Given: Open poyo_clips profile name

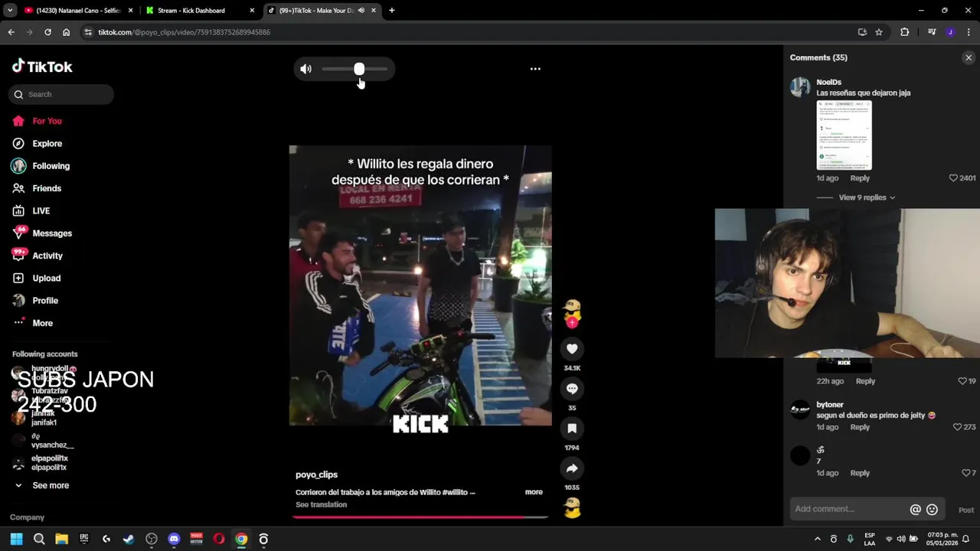Looking at the screenshot, I should 316,474.
